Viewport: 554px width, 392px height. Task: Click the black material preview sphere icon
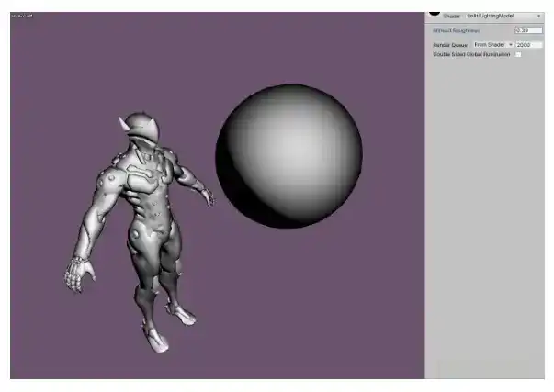[x=435, y=14]
